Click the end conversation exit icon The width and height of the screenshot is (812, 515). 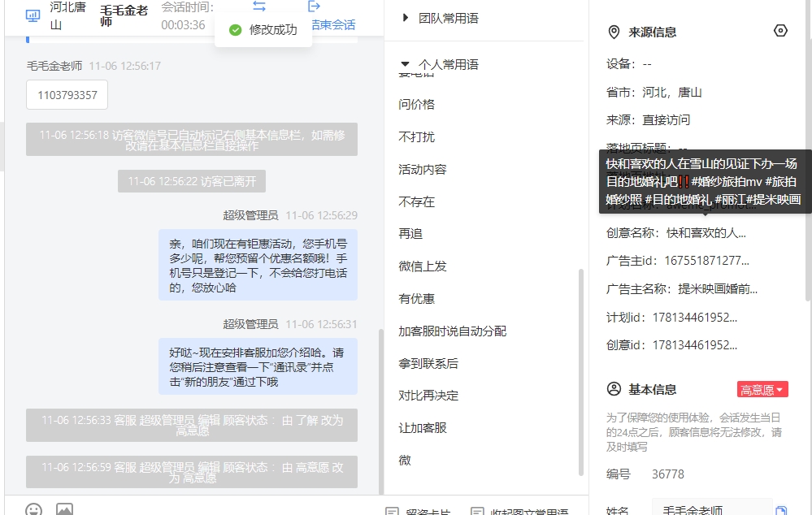point(314,6)
